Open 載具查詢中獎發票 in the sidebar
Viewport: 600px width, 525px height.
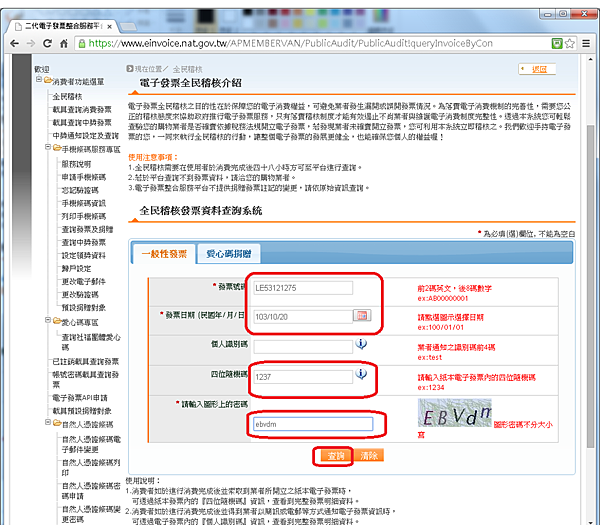(x=82, y=123)
